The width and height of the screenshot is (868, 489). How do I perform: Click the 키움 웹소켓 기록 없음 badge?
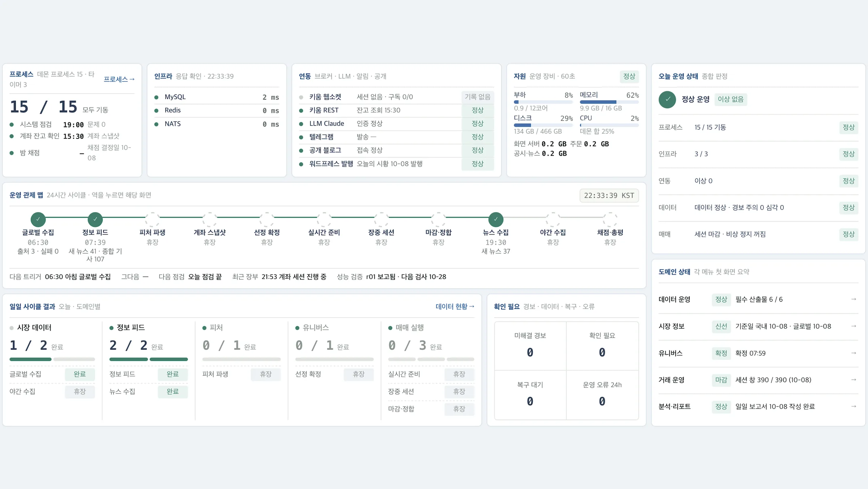point(477,97)
